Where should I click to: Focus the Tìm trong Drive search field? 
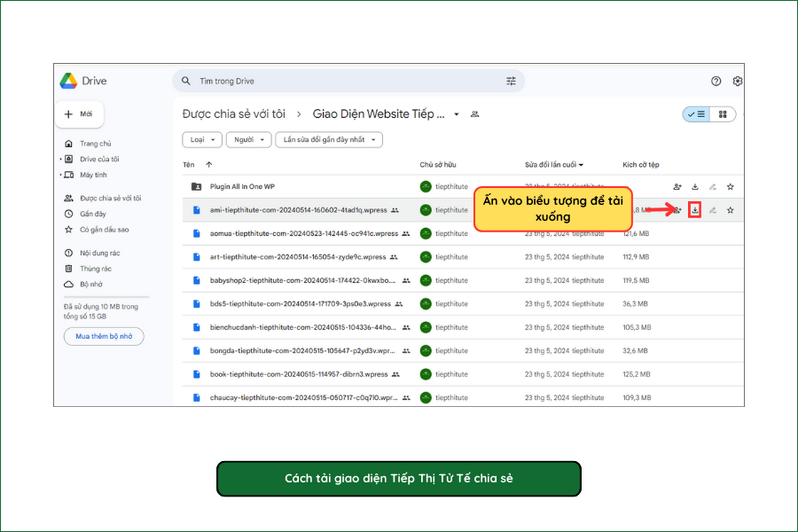point(348,81)
